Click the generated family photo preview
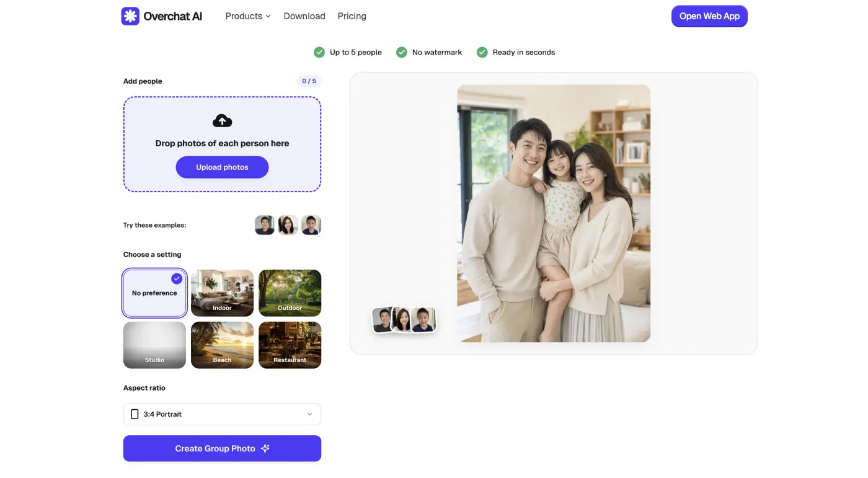Screen dimensions: 868x478 point(554,213)
